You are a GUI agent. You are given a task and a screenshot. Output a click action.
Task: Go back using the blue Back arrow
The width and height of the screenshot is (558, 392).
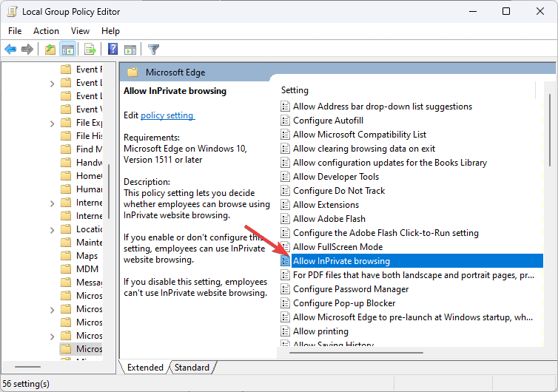pyautogui.click(x=10, y=49)
